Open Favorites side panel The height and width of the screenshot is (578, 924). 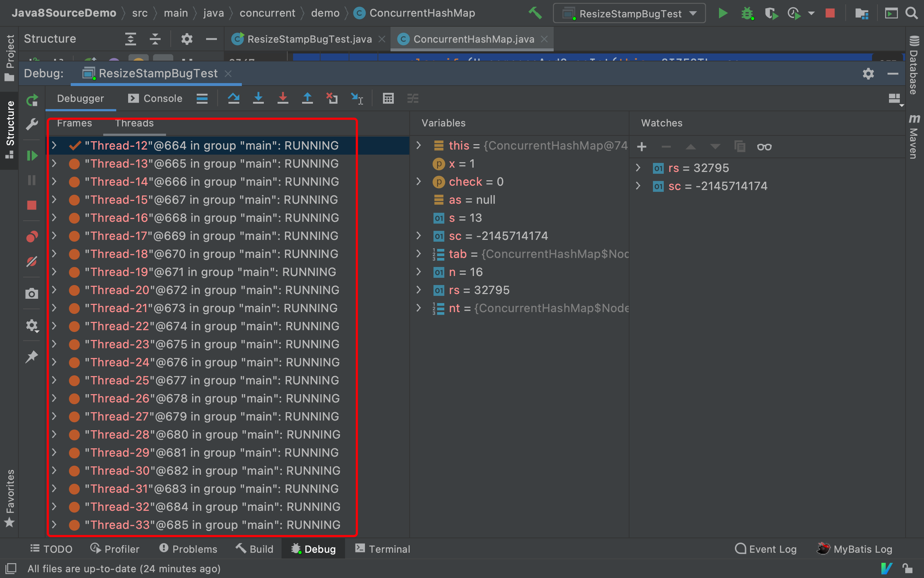point(9,498)
